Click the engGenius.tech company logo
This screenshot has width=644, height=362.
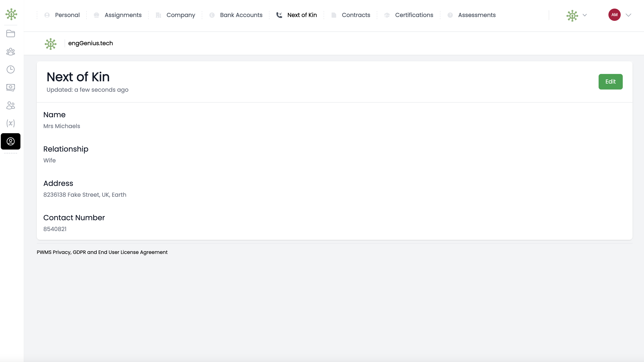point(50,44)
